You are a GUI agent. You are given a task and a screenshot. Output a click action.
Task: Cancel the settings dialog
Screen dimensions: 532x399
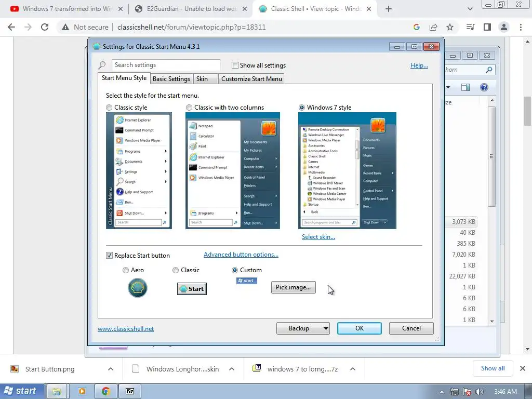(x=411, y=328)
